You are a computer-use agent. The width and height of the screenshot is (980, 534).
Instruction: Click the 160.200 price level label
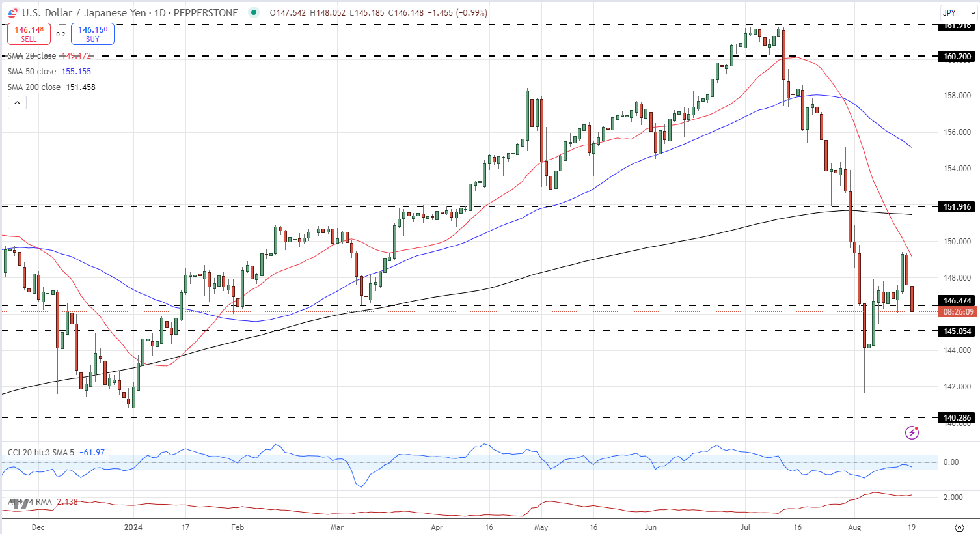pos(957,57)
